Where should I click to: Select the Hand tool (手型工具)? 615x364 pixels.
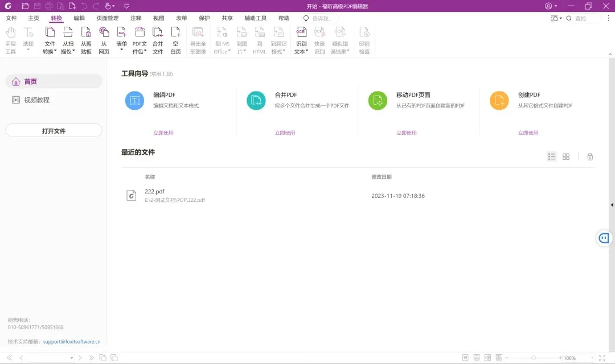click(11, 40)
